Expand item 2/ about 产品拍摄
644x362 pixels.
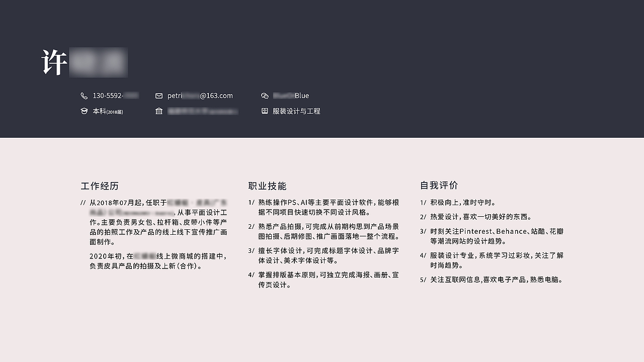pos(325,231)
